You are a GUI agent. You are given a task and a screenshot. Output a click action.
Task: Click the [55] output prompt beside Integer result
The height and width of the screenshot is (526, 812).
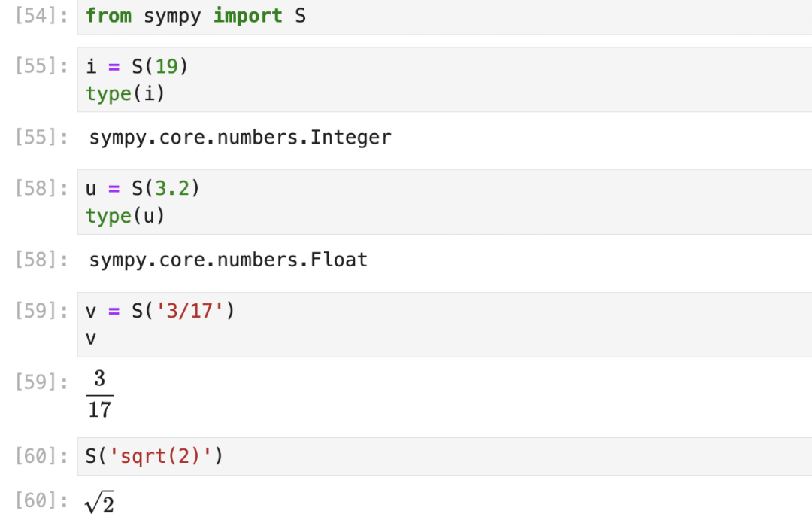(36, 138)
